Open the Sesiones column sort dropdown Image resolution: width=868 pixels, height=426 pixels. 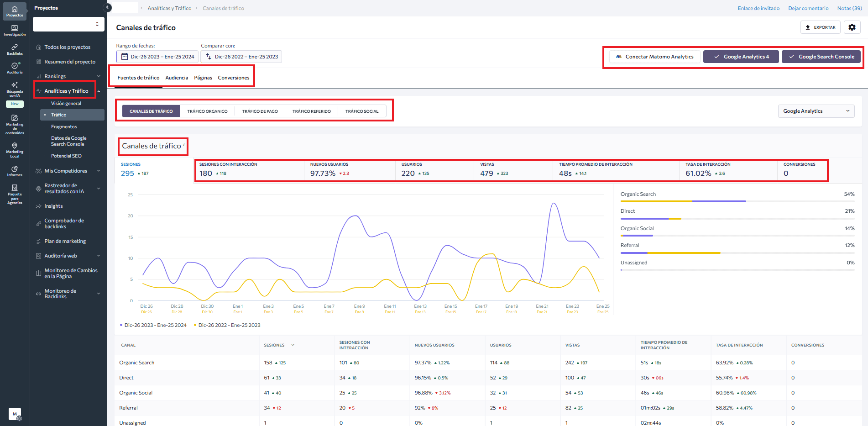point(292,345)
